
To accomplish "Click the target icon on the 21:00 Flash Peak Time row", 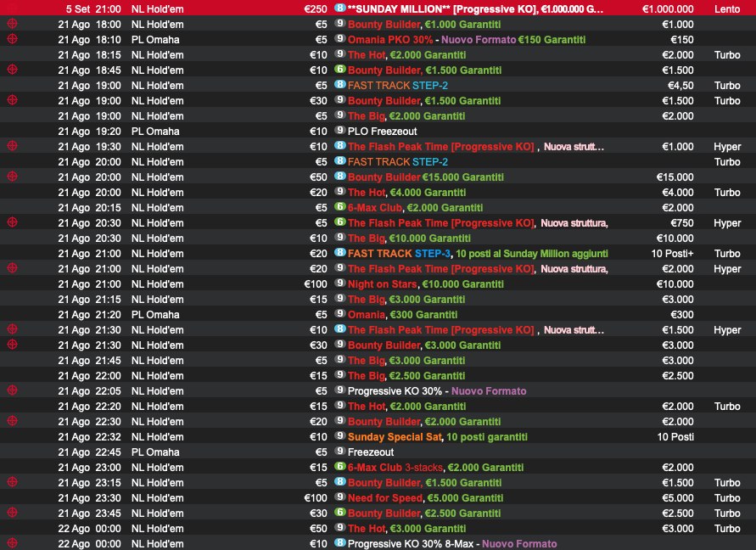I will (13, 267).
